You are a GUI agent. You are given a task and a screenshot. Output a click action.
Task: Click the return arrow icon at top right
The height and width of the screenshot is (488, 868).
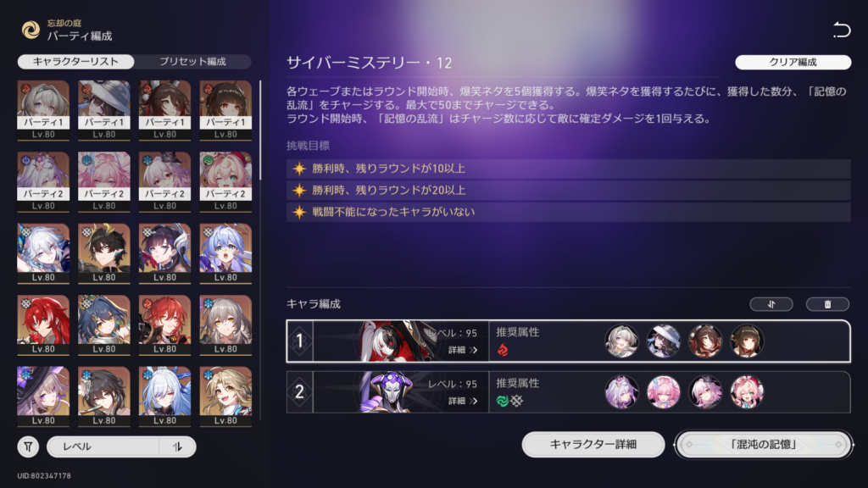pos(841,30)
